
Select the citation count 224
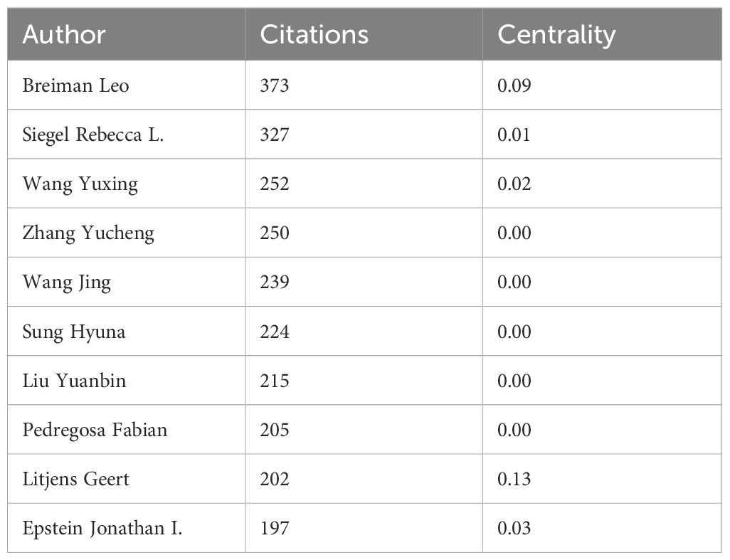(275, 332)
